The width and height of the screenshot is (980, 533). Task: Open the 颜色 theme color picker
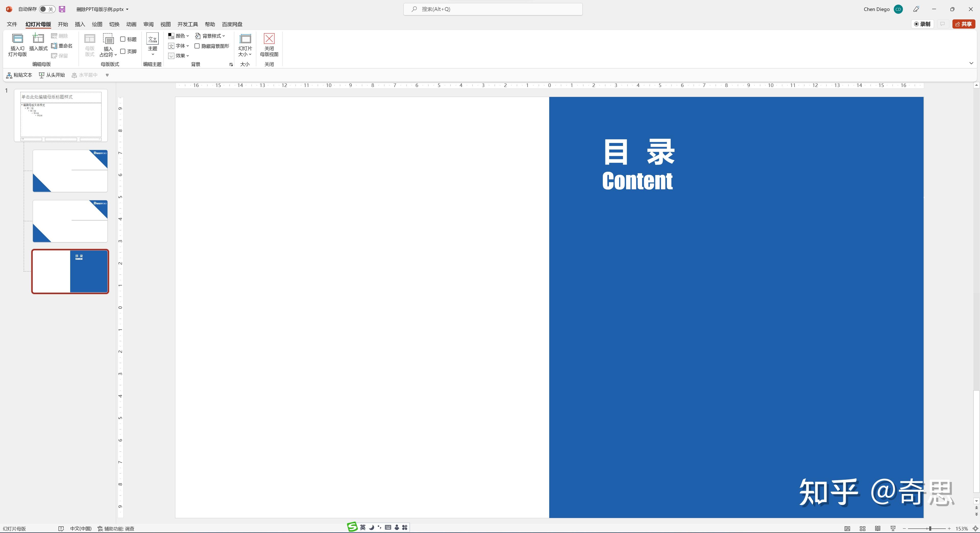[x=179, y=36]
